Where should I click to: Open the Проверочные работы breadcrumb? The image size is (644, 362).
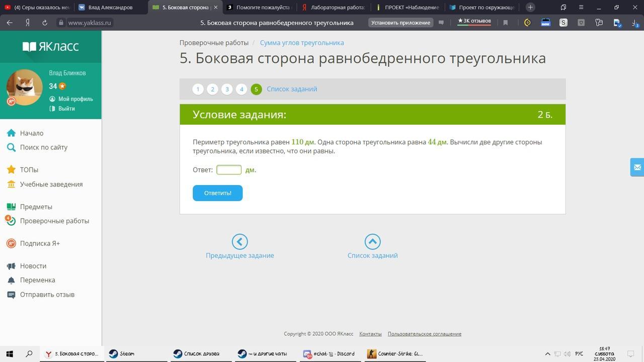pos(214,43)
